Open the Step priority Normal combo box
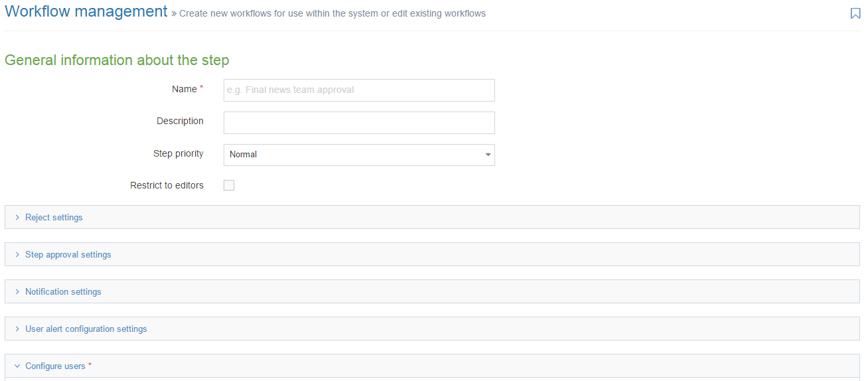The height and width of the screenshot is (381, 868). (358, 155)
